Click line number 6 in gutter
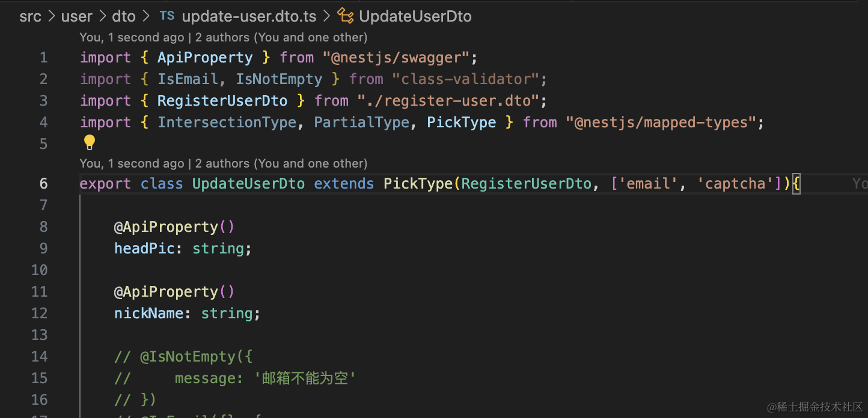868x418 pixels. click(x=43, y=184)
